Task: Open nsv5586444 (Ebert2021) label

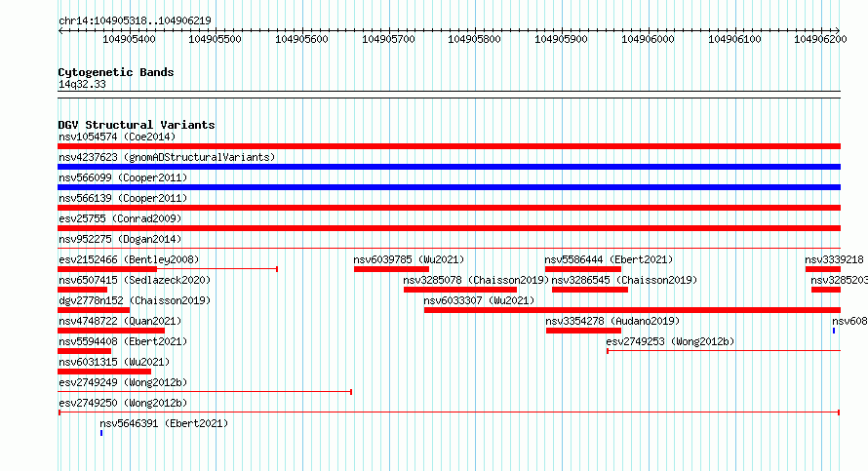Action: tap(609, 259)
